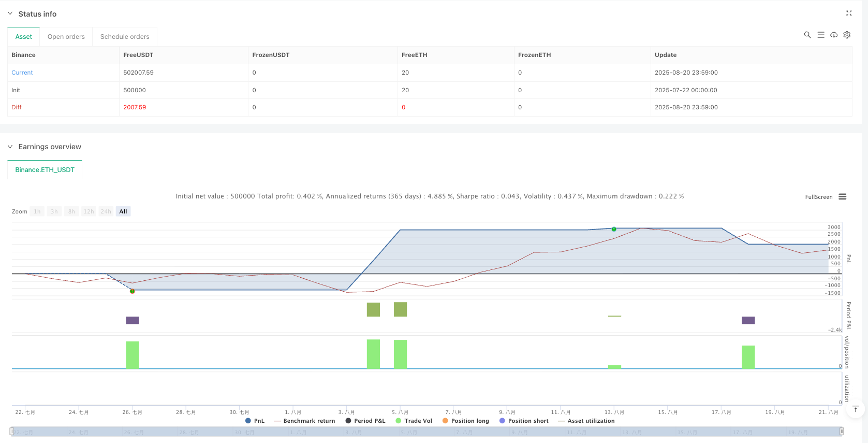The width and height of the screenshot is (868, 443).
Task: Click left handle of chart range slider
Action: pos(12,431)
